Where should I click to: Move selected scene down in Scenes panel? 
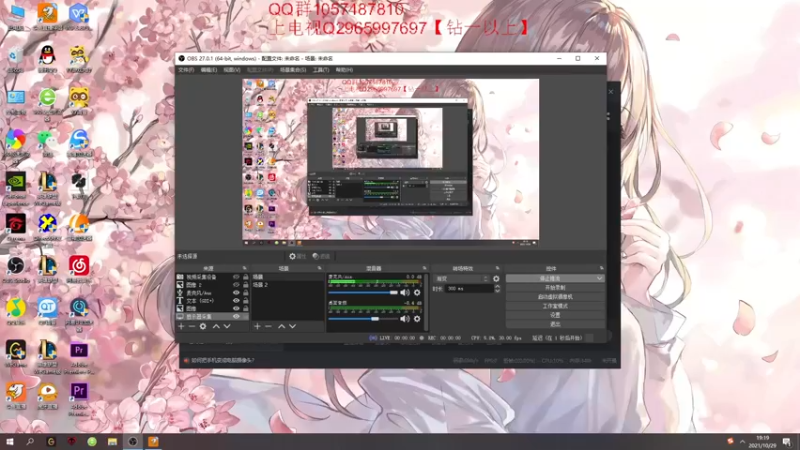(x=292, y=326)
